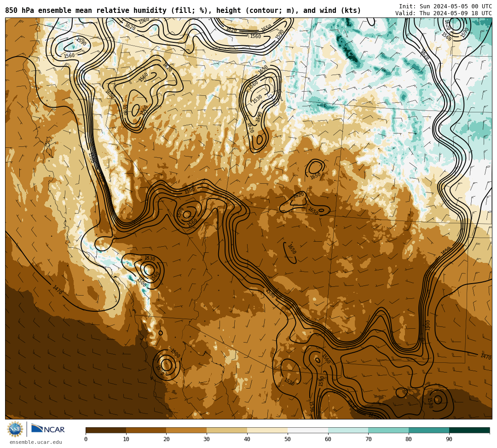Click the colorbar tick label '90'
Screen dimensions: 497x448
coord(449,439)
